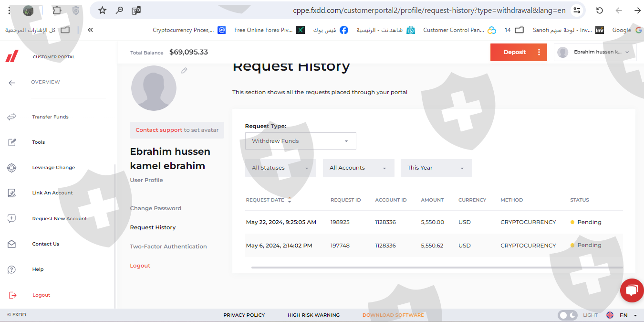Sort by Request Date column header
Screen dimensions: 644x322
click(265, 200)
